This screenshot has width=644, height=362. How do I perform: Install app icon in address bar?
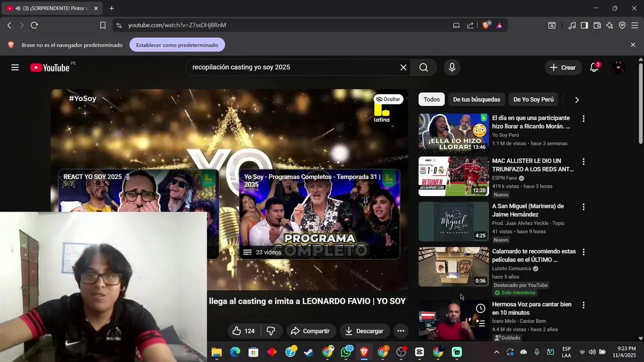click(x=456, y=25)
